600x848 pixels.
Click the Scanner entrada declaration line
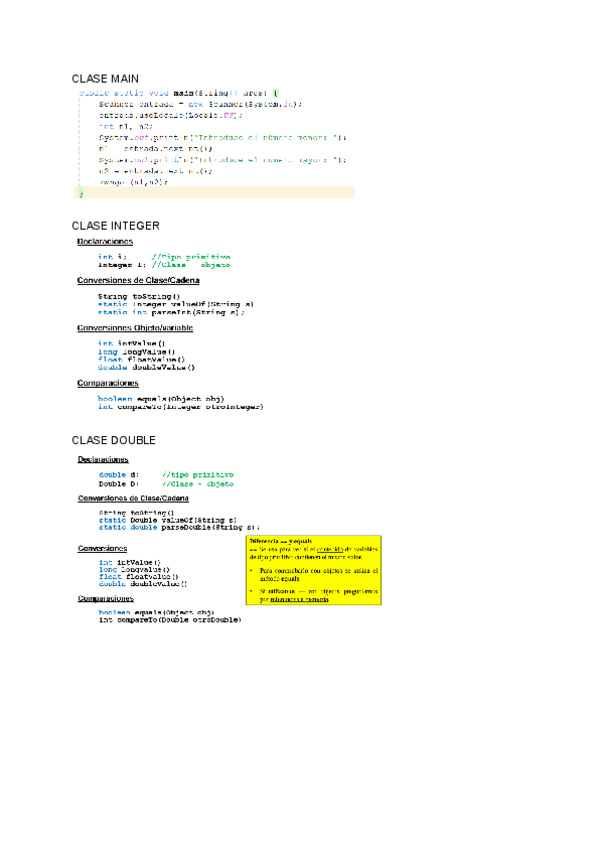click(199, 104)
